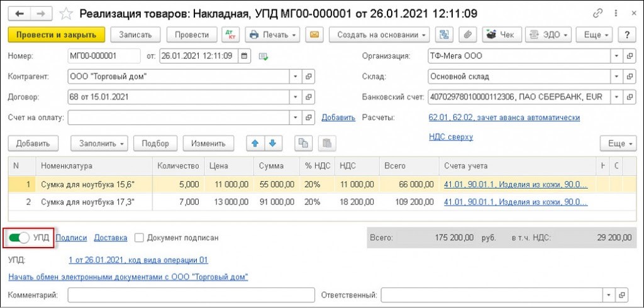
Task: Expand the Контрагент dropdown list
Action: [295, 77]
